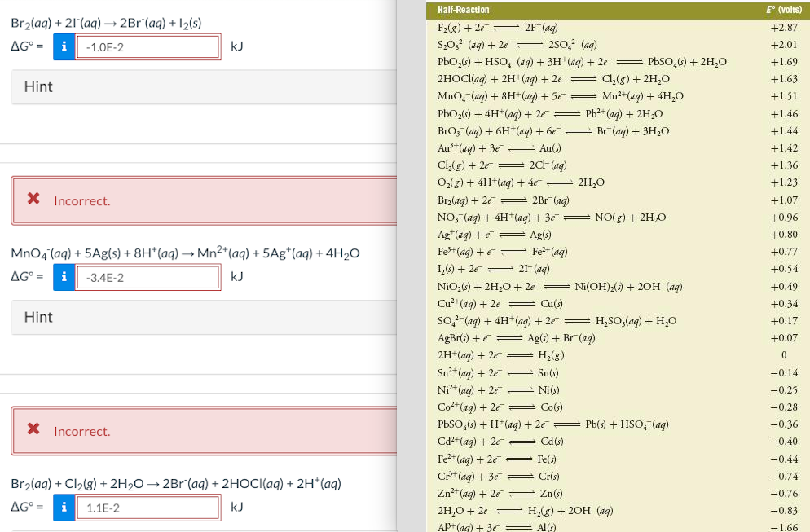The image size is (810, 532).
Task: Click the Incorrect banner above the MnO4 reaction
Action: pos(204,201)
